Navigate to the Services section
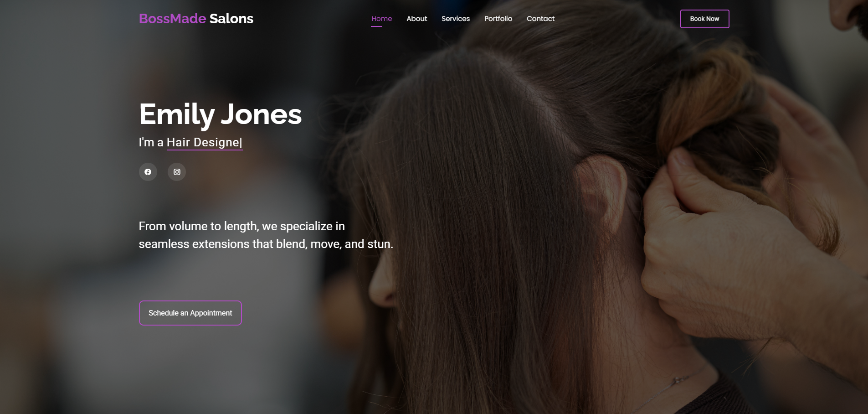The image size is (868, 414). (x=456, y=19)
